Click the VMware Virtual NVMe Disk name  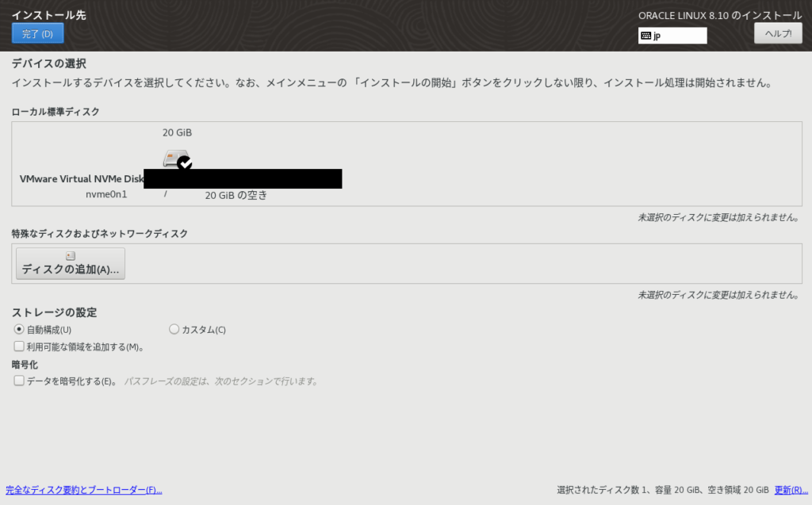(x=82, y=179)
